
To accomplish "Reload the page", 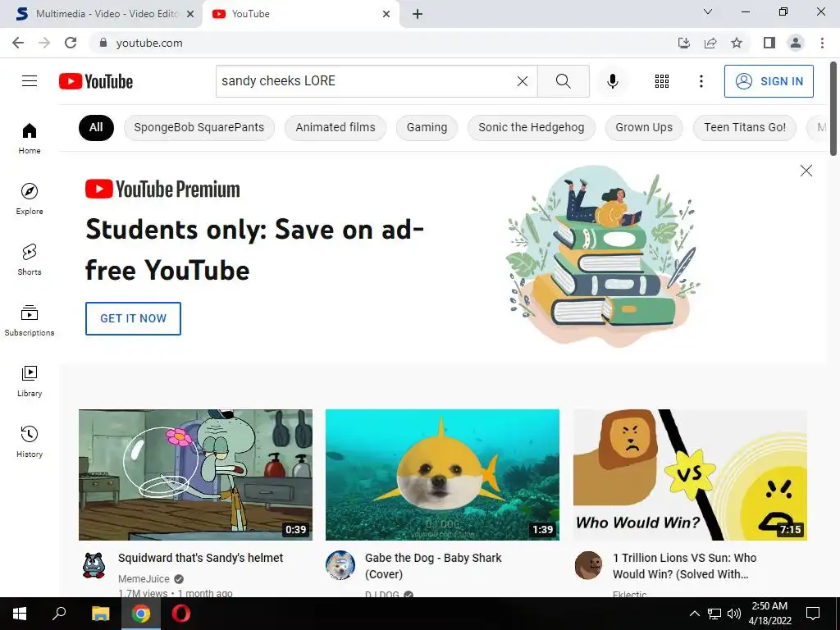I will pos(71,43).
